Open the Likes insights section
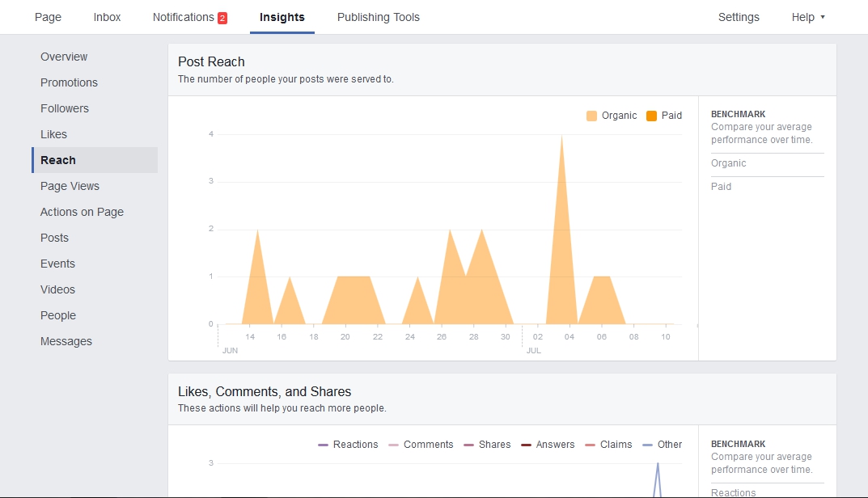Image resolution: width=868 pixels, height=498 pixels. (x=53, y=134)
